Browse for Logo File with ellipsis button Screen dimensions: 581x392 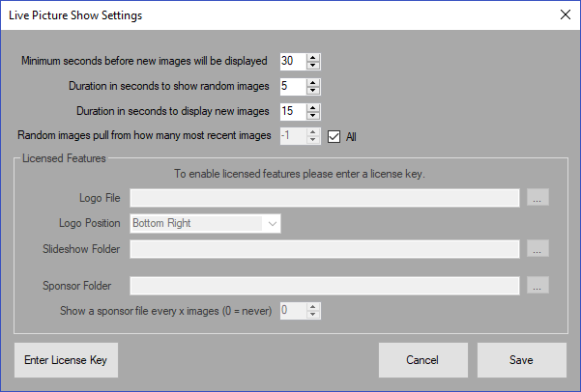tap(537, 197)
